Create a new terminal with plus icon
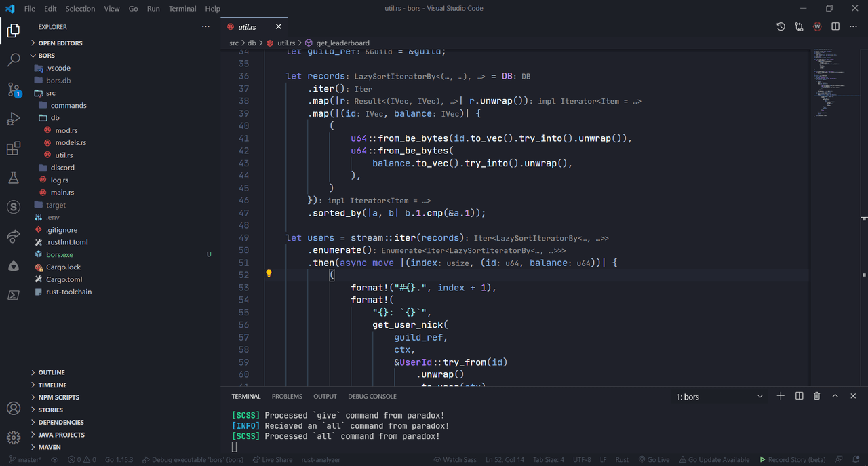This screenshot has width=868, height=466. tap(781, 396)
